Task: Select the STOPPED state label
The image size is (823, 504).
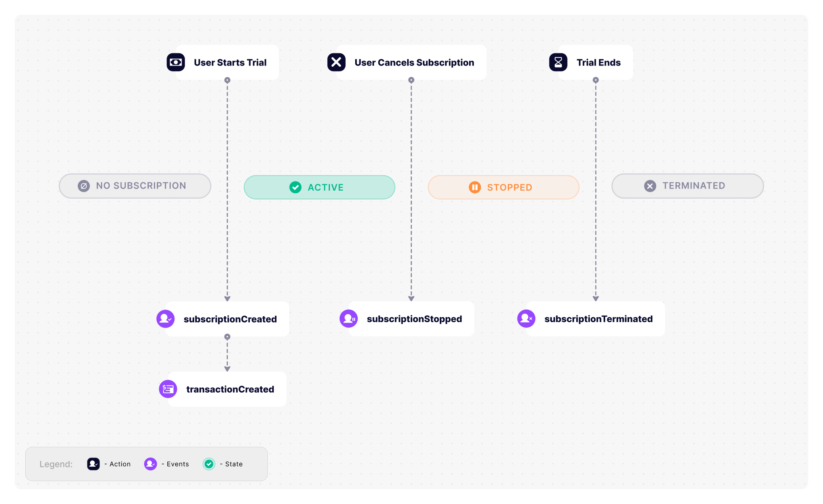Action: [509, 187]
